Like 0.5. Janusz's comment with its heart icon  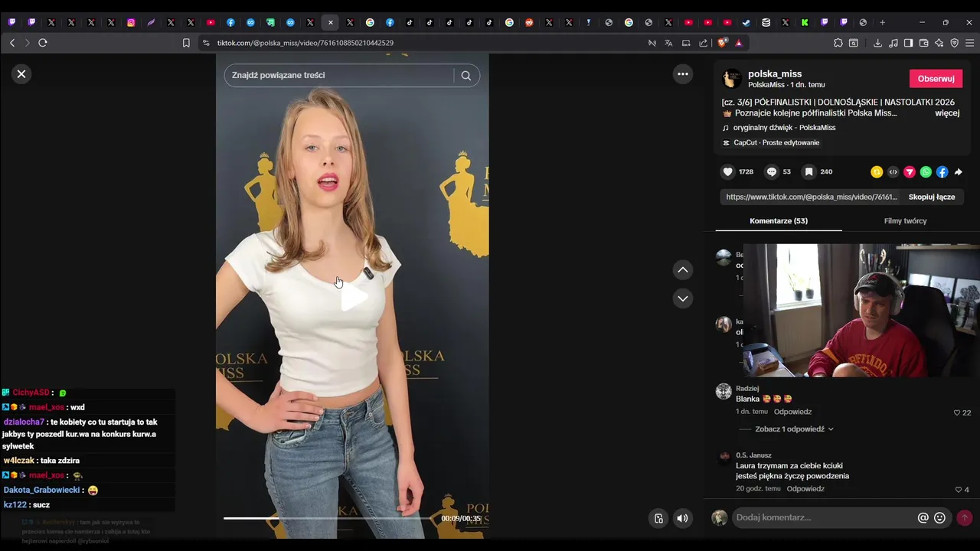[x=958, y=490]
